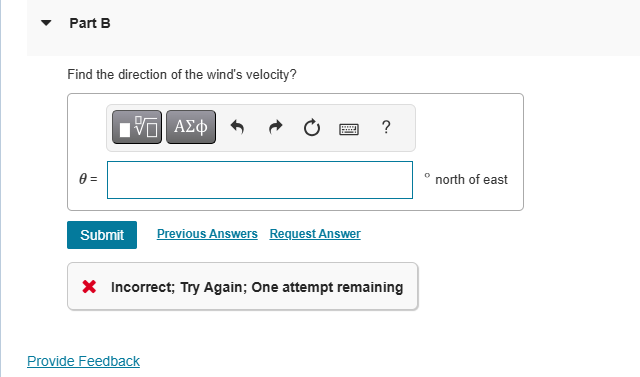Open the Previous Answers link
The width and height of the screenshot is (640, 377).
point(207,234)
